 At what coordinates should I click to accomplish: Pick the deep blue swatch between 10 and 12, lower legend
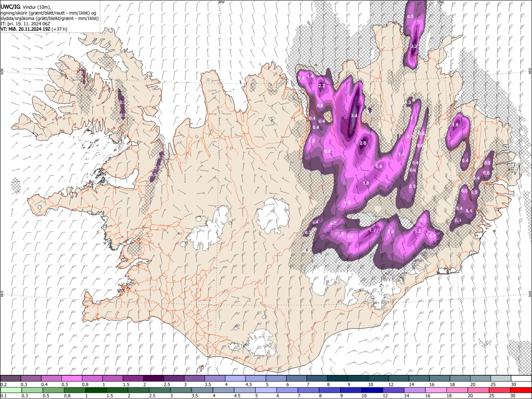click(x=372, y=390)
